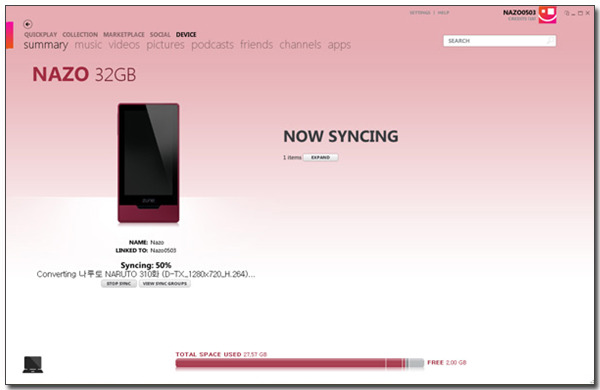Switch to the channels tab
600x390 pixels.
coord(300,45)
